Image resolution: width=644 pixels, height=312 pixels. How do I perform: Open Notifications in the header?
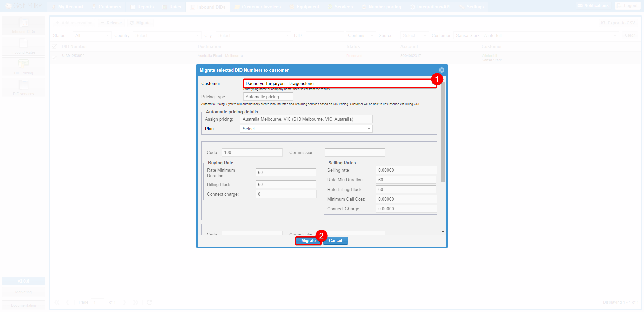click(593, 6)
